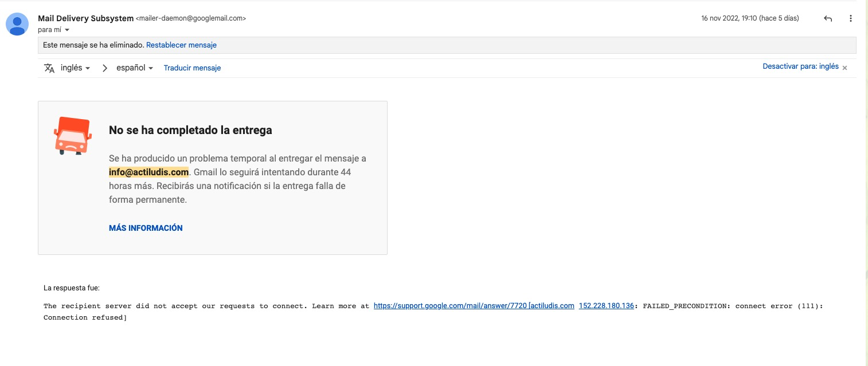Viewport: 868px width, 366px height.
Task: Click the reply arrow icon
Action: point(827,18)
